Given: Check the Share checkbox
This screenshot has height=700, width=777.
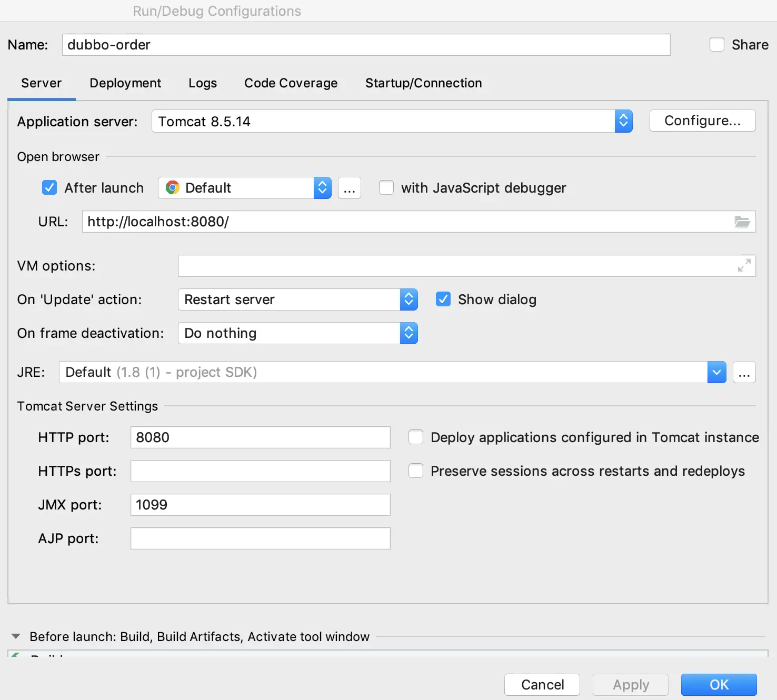Looking at the screenshot, I should (717, 45).
